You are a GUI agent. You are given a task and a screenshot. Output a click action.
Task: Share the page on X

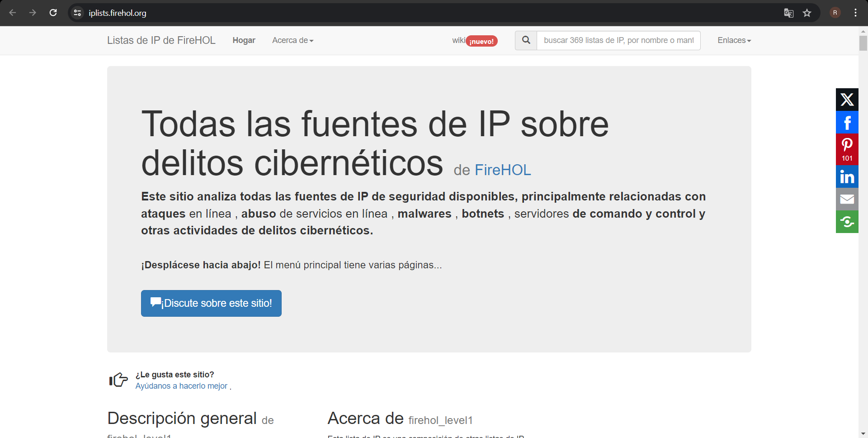pos(847,100)
